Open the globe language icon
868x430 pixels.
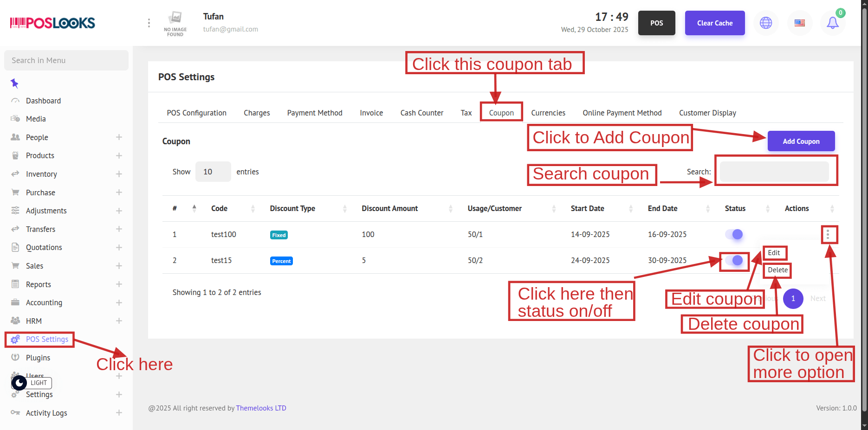click(766, 23)
